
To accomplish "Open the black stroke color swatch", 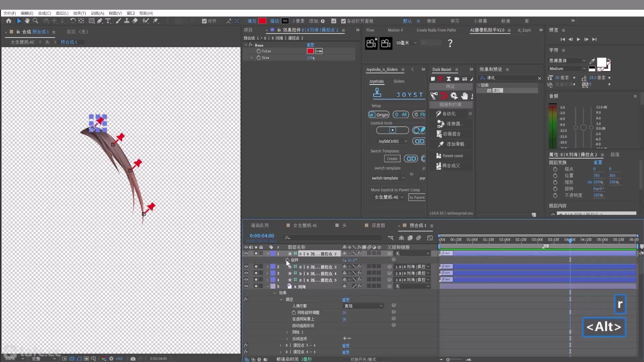I will coord(285,21).
